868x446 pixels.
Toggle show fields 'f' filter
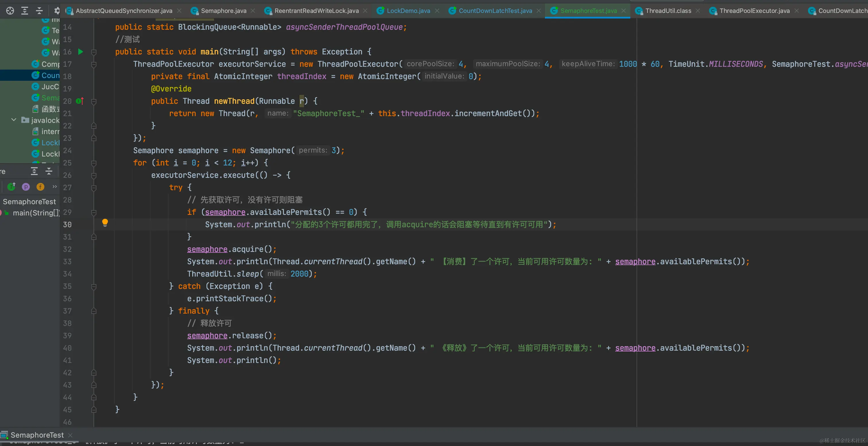40,187
